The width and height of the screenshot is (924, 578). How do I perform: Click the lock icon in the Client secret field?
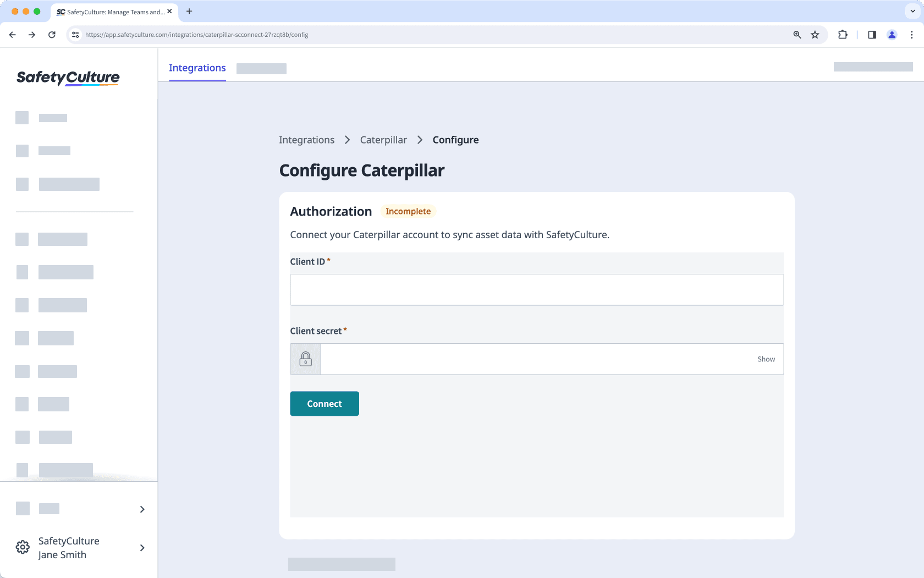305,359
